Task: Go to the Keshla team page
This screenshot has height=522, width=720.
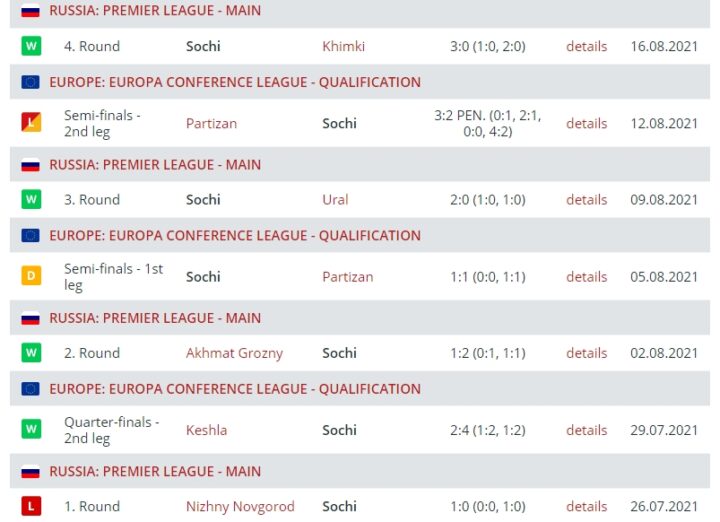Action: [x=206, y=430]
